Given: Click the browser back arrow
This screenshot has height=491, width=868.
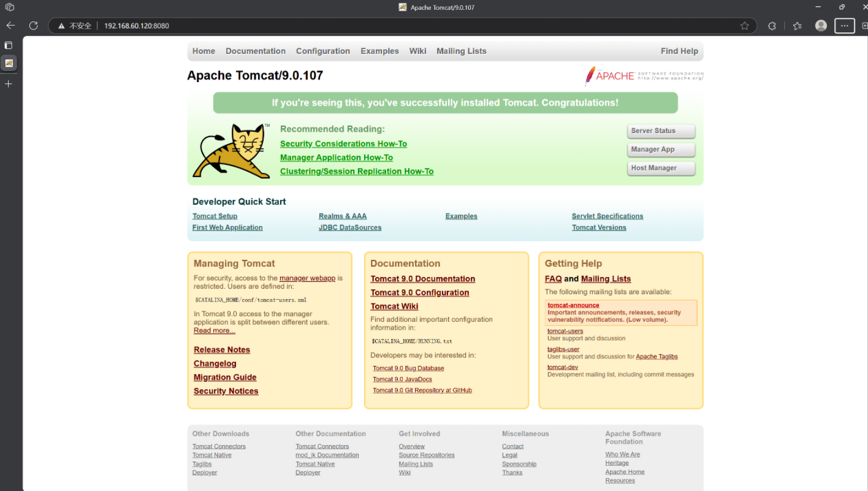Looking at the screenshot, I should click(x=10, y=26).
